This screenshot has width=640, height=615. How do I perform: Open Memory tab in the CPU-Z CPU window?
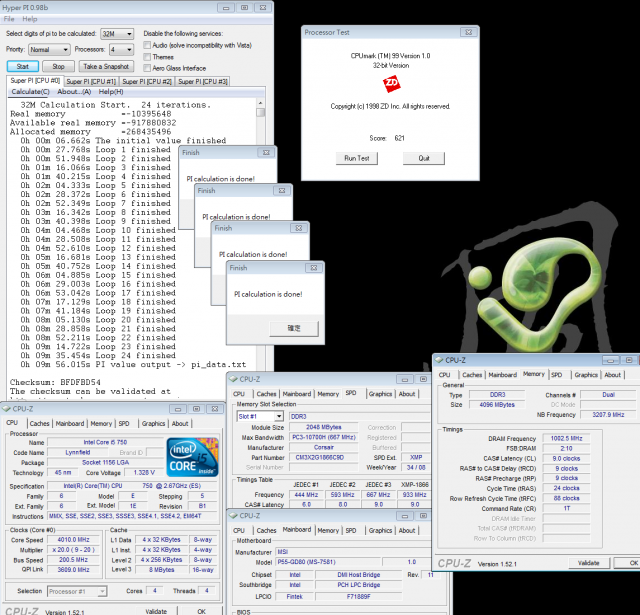(x=101, y=424)
